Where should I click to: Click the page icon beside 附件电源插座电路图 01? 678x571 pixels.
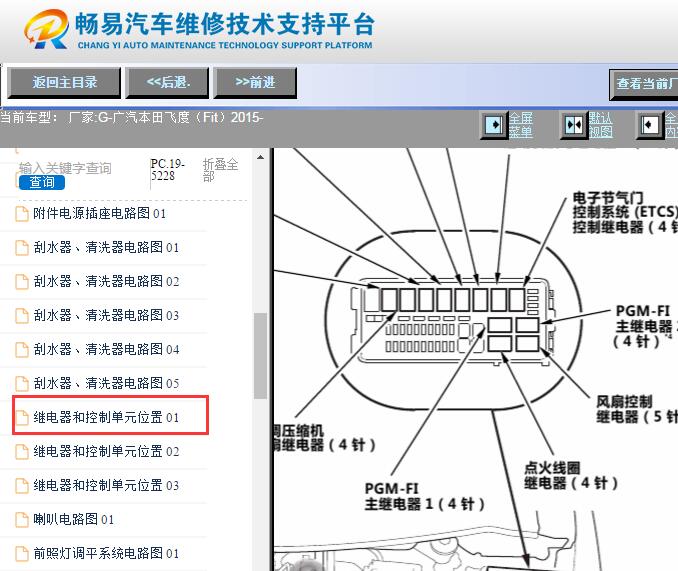click(x=22, y=214)
